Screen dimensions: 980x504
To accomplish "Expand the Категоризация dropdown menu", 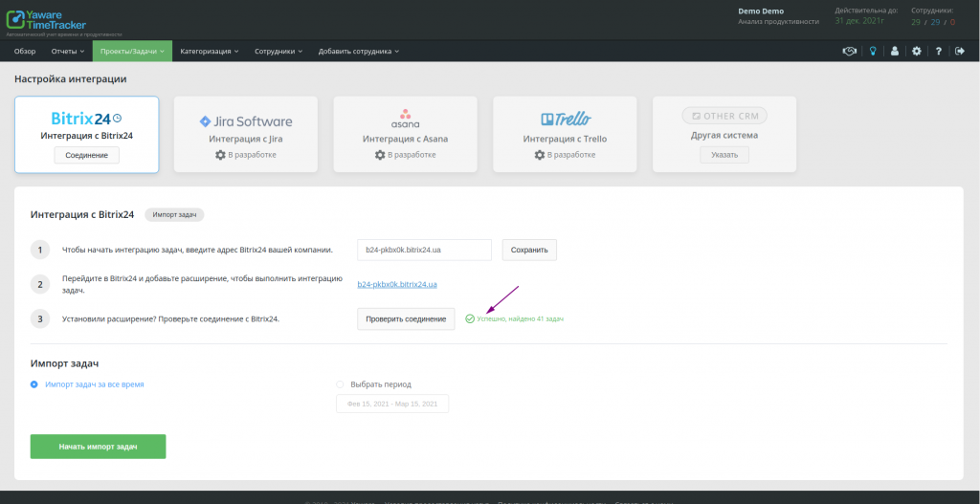I will click(x=210, y=52).
